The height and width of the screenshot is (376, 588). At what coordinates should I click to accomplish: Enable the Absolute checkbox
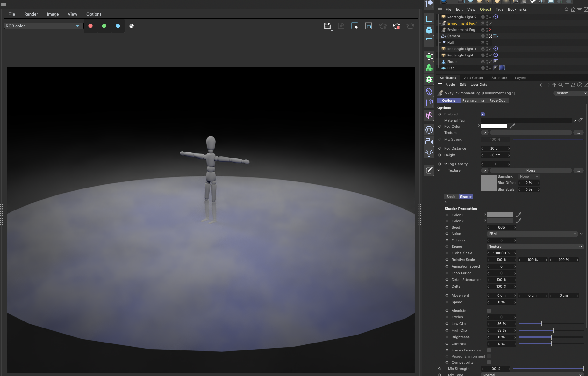[489, 311]
